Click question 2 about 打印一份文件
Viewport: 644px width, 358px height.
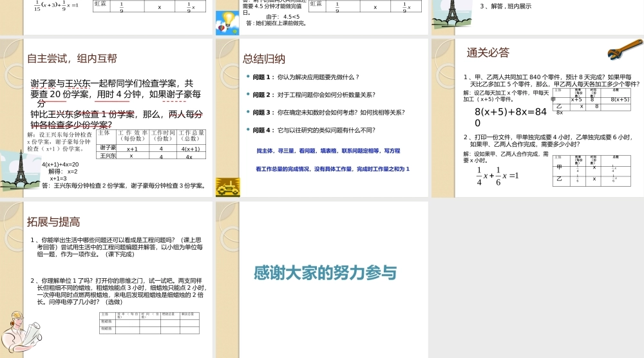coord(548,140)
